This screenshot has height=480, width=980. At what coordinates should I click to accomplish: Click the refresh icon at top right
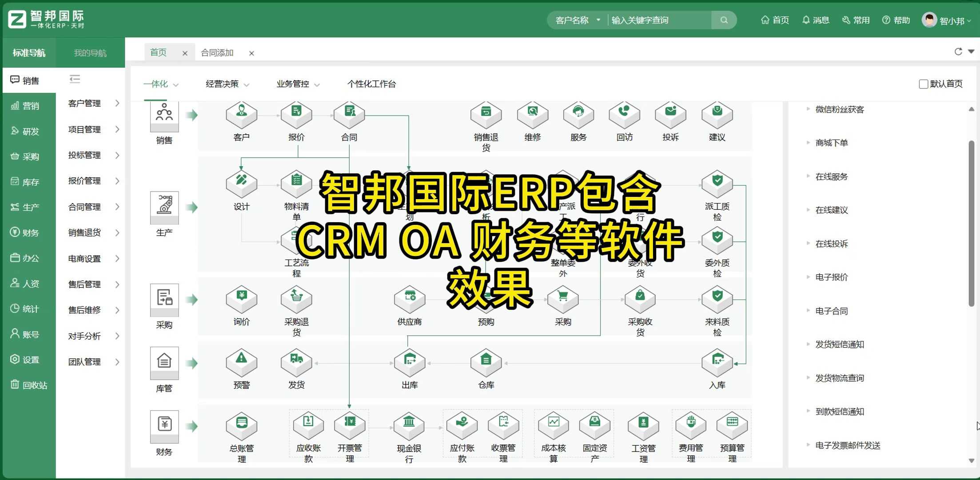point(958,52)
